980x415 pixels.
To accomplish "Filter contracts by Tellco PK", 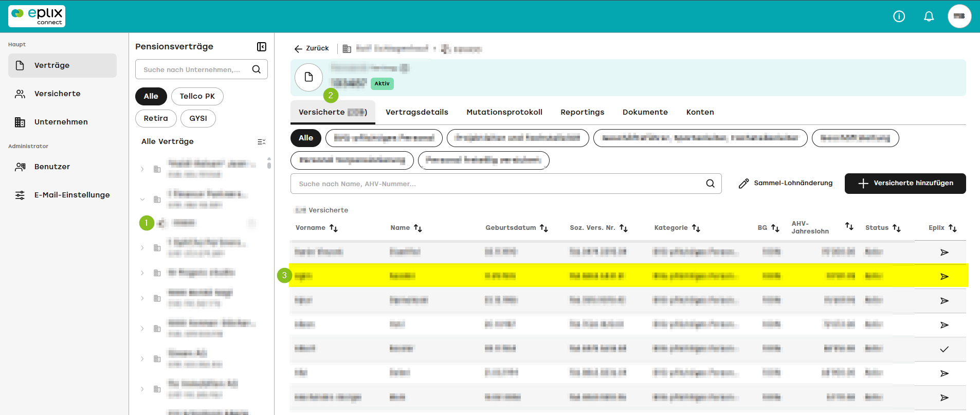I will pyautogui.click(x=197, y=96).
